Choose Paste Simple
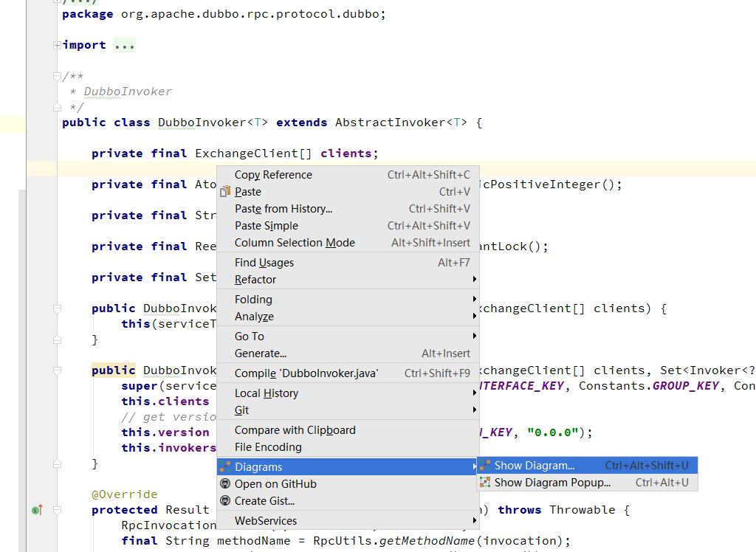 coord(348,226)
